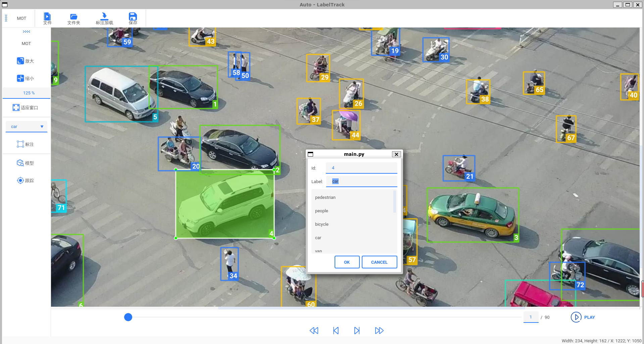
Task: Click the Id field in main.py dialog
Action: click(x=361, y=168)
